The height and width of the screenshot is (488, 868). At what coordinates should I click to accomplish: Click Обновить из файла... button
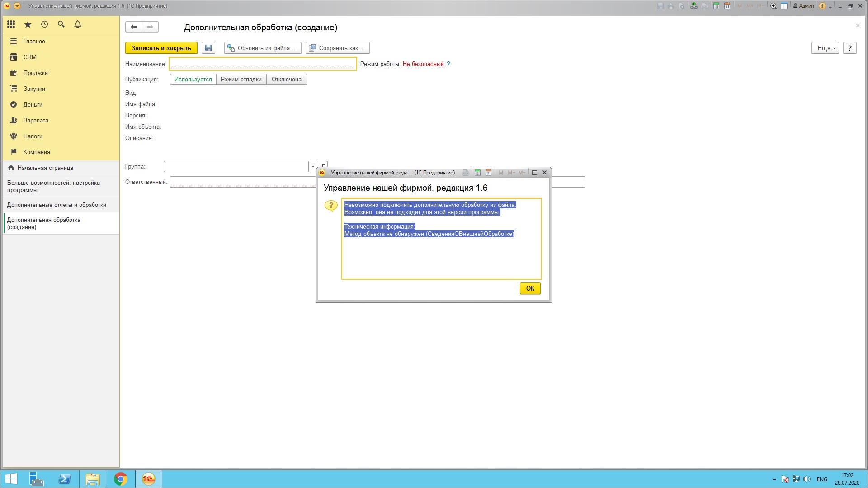point(263,48)
